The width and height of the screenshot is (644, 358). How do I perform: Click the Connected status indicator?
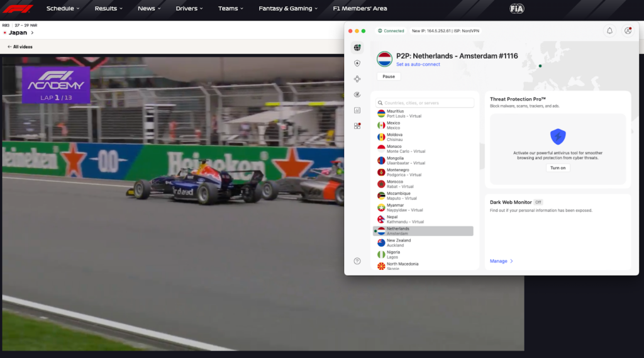coord(391,31)
